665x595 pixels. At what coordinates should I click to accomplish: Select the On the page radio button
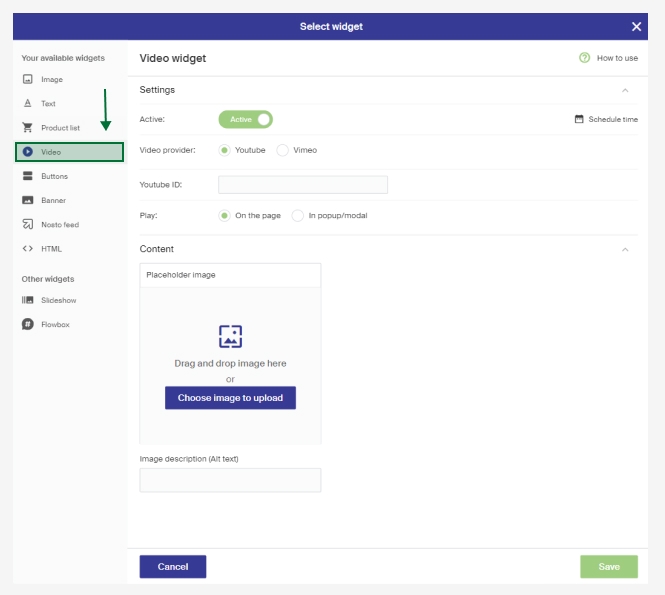(x=224, y=215)
